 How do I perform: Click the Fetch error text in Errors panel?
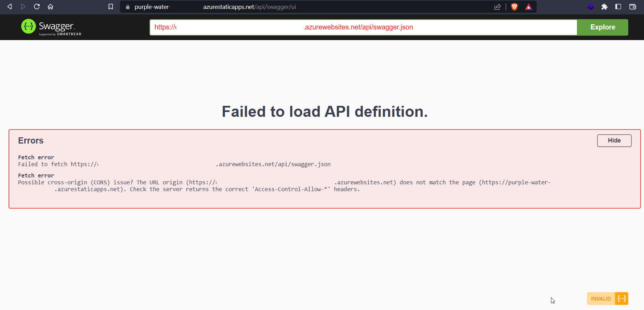click(36, 157)
